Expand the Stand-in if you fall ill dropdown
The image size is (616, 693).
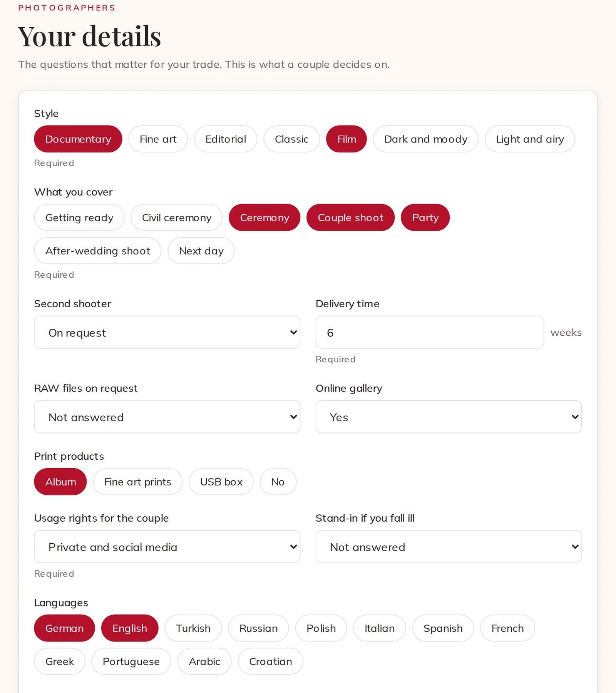pyautogui.click(x=449, y=547)
